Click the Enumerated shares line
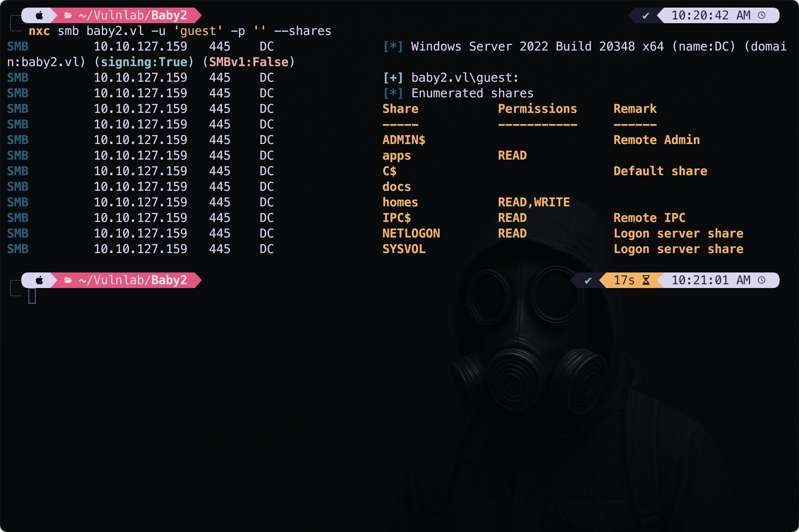799x532 pixels. click(472, 93)
